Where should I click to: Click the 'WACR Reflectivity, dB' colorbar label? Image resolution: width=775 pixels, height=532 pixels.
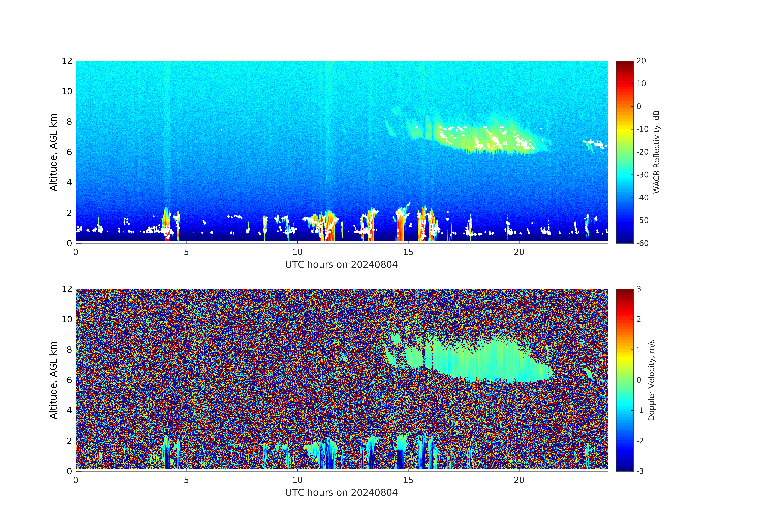tap(656, 152)
